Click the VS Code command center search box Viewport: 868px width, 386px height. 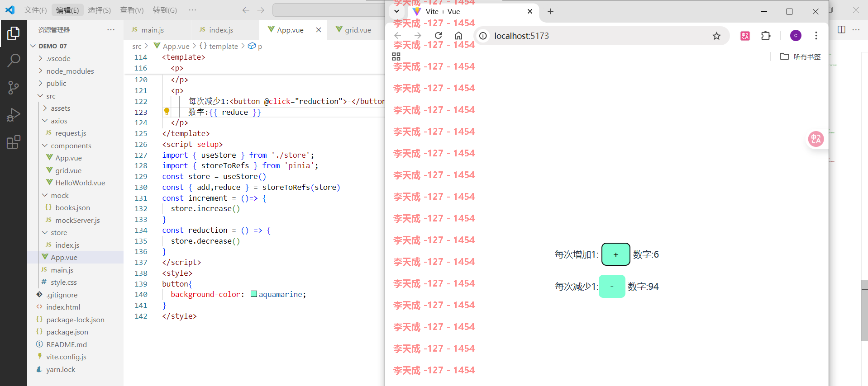[x=329, y=10]
